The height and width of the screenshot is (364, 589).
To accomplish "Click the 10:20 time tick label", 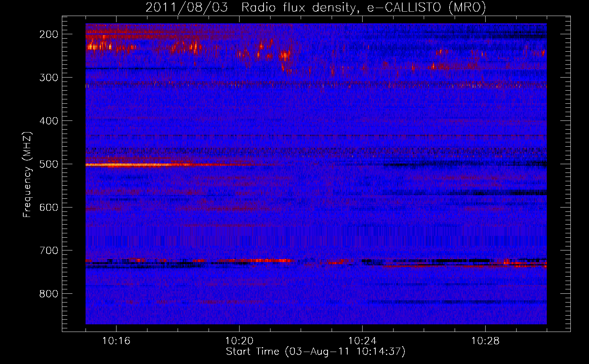I will point(239,341).
